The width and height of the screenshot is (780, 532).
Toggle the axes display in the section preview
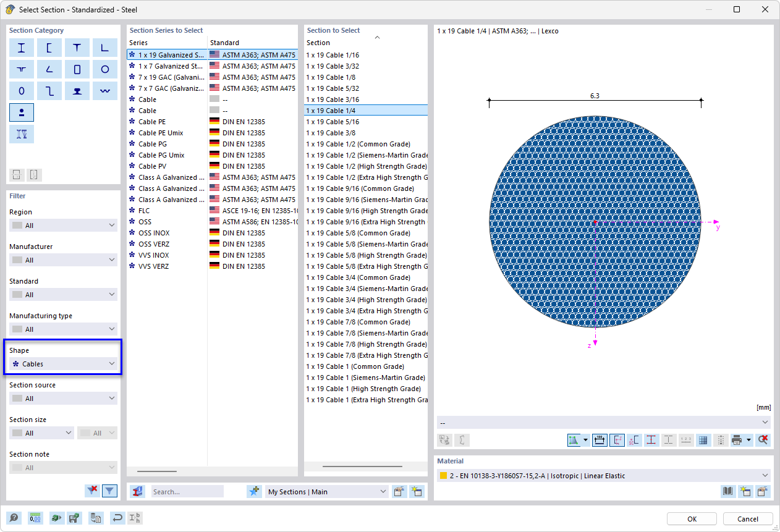[x=617, y=439]
